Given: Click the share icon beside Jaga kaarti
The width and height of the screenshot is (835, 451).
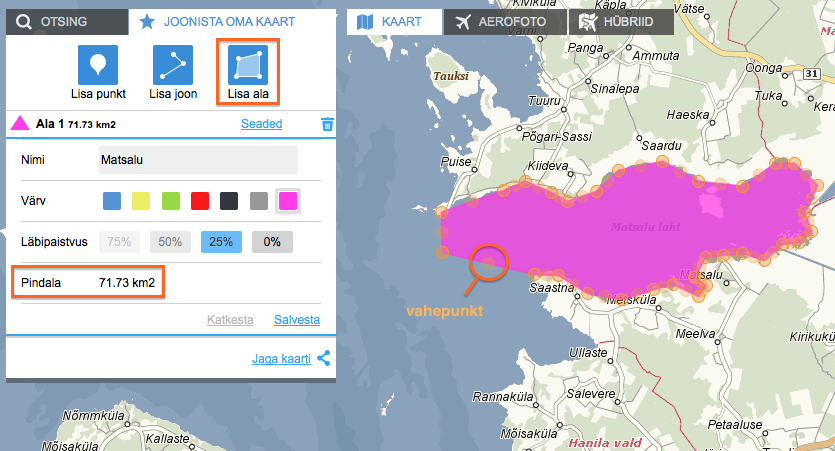Looking at the screenshot, I should point(324,358).
